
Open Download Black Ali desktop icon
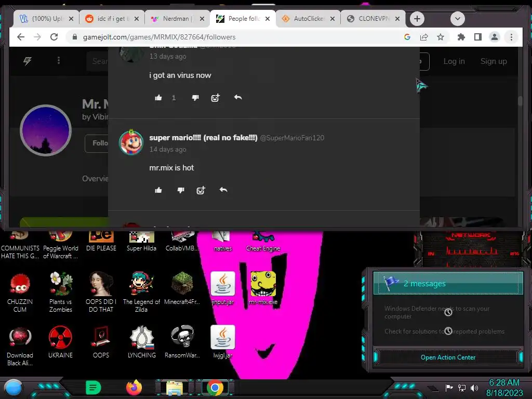20,346
